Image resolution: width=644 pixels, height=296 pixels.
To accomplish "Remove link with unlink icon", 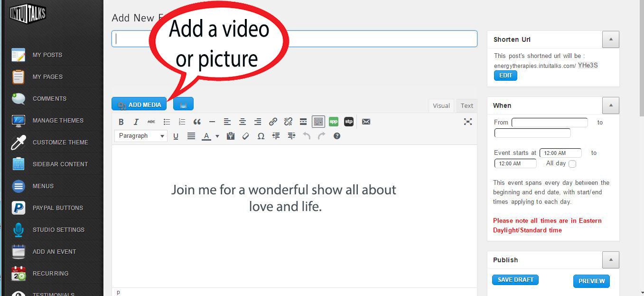I will tap(288, 122).
